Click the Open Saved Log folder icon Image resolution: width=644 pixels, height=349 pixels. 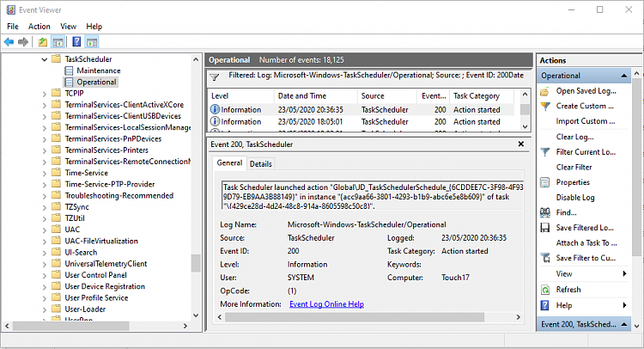click(x=544, y=91)
